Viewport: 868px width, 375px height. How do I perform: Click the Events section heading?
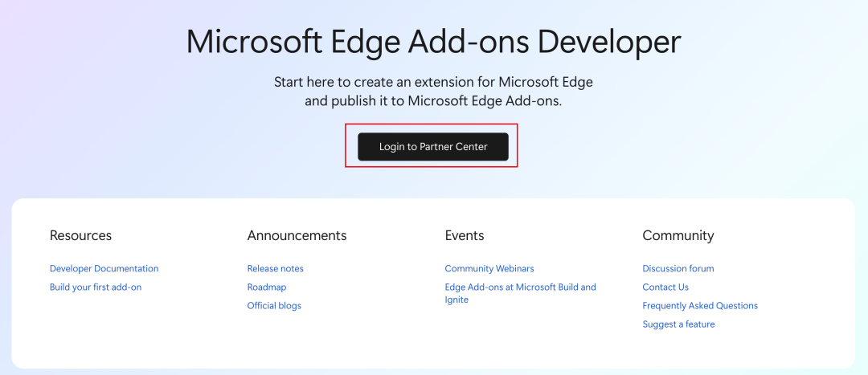click(464, 235)
